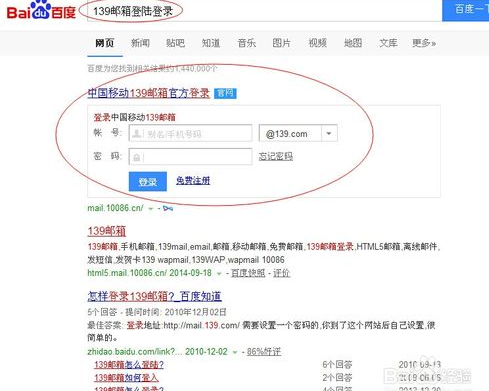
Task: Click the Baidu logo
Action: coord(41,11)
